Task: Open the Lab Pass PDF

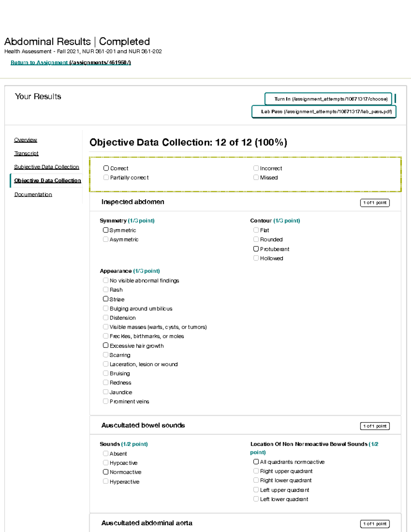Action: pos(324,111)
